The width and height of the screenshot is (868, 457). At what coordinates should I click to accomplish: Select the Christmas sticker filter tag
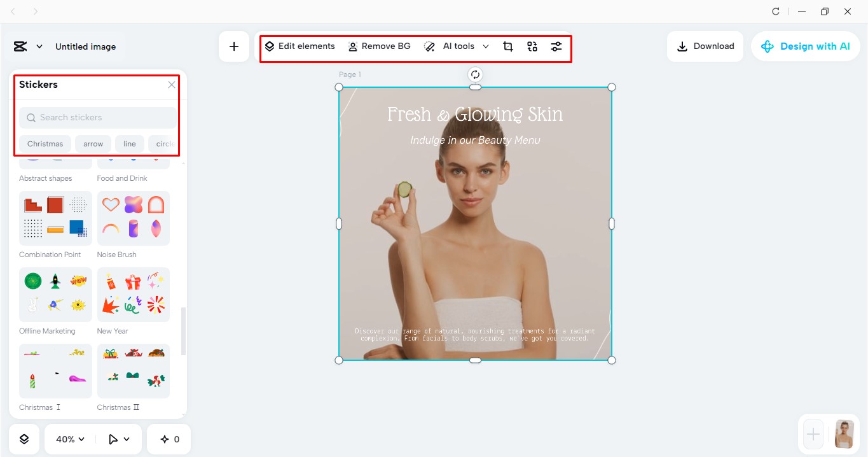(45, 143)
